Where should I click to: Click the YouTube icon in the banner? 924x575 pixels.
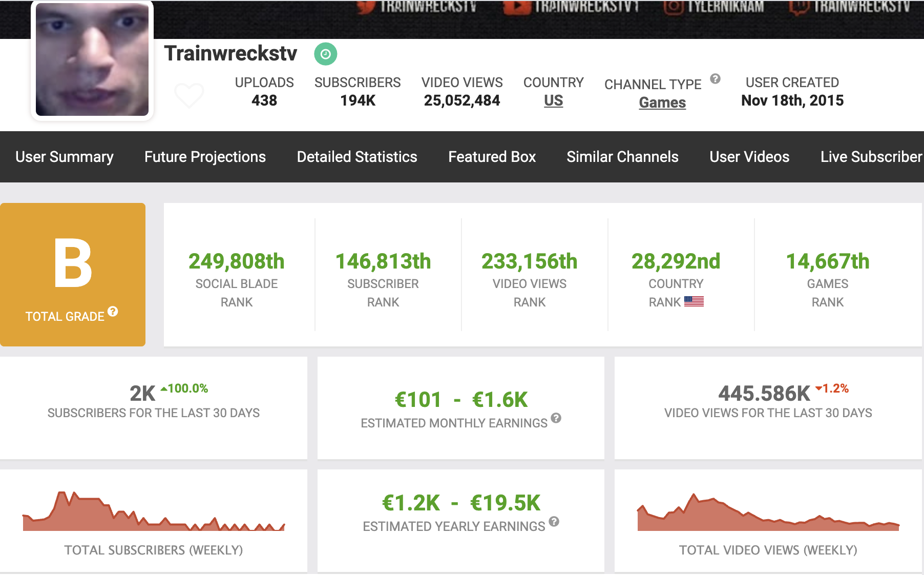tap(516, 7)
